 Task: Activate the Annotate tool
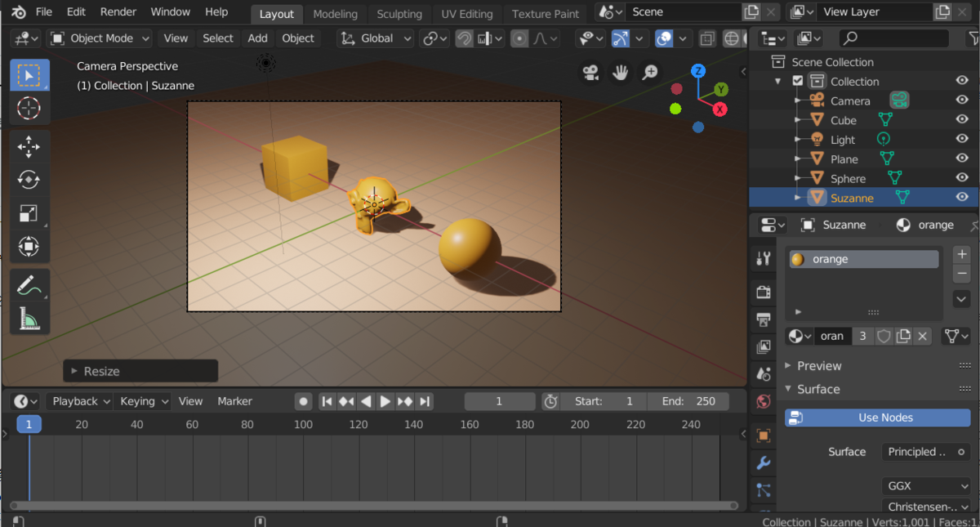[x=29, y=285]
